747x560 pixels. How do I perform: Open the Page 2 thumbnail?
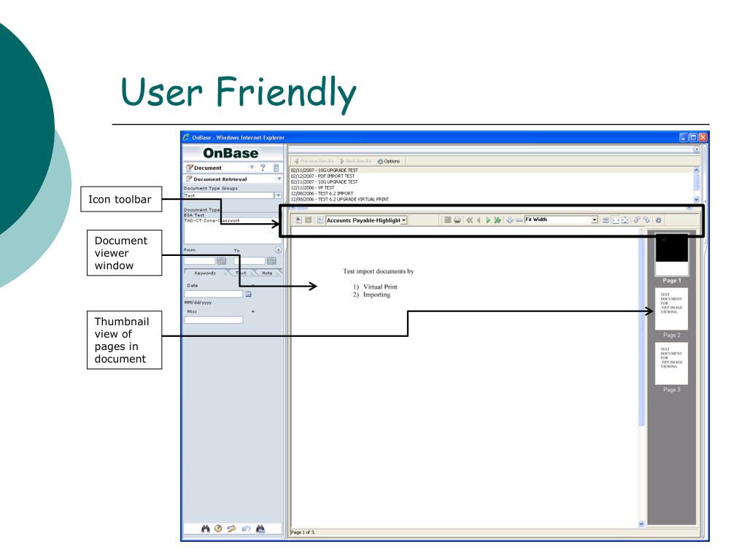pyautogui.click(x=672, y=308)
